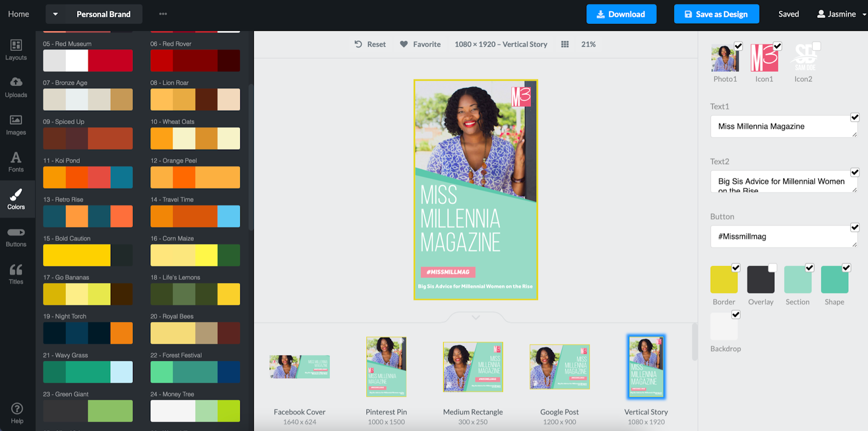The height and width of the screenshot is (431, 868).
Task: Select the Pinterest Pin size thumbnail
Action: coord(386,367)
